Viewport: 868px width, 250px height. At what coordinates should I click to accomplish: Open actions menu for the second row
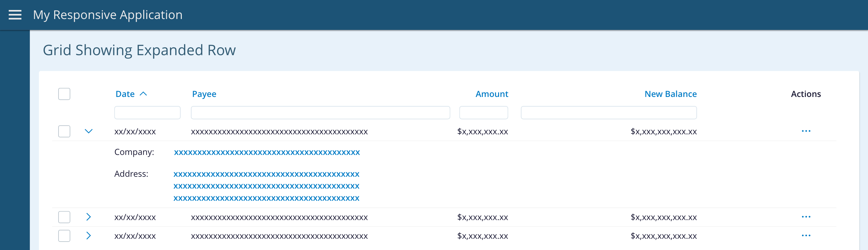click(806, 217)
